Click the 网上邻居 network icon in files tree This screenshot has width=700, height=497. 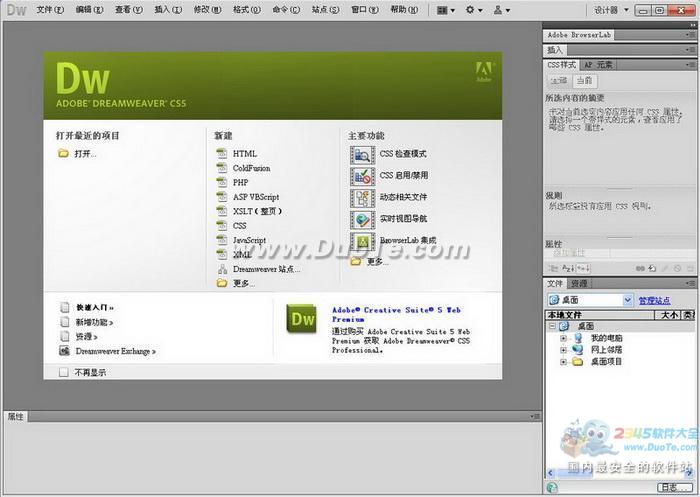(578, 350)
